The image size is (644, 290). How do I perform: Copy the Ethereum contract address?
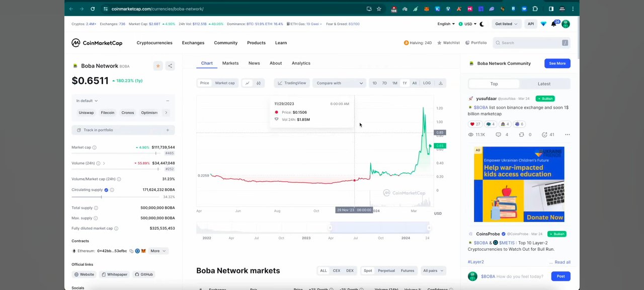(x=131, y=251)
